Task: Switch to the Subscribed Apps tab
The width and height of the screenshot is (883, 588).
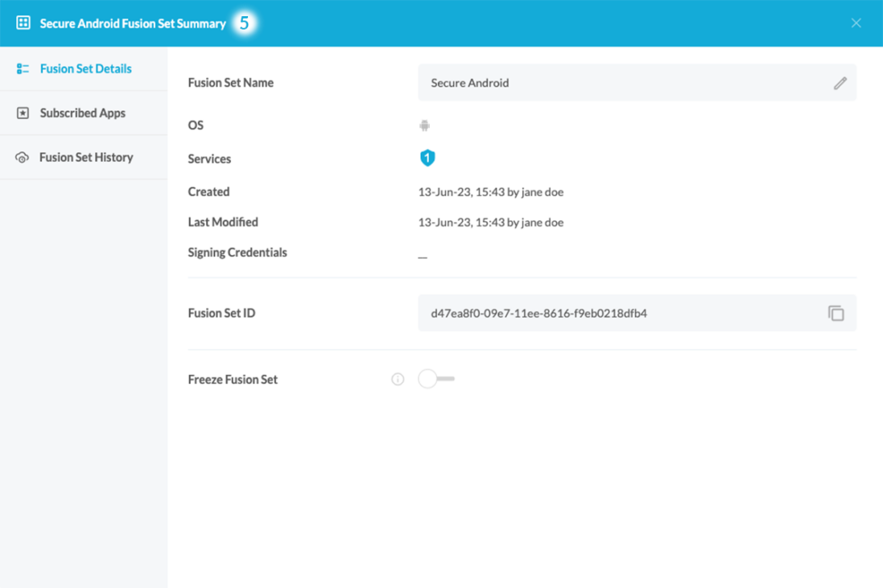Action: (x=82, y=113)
